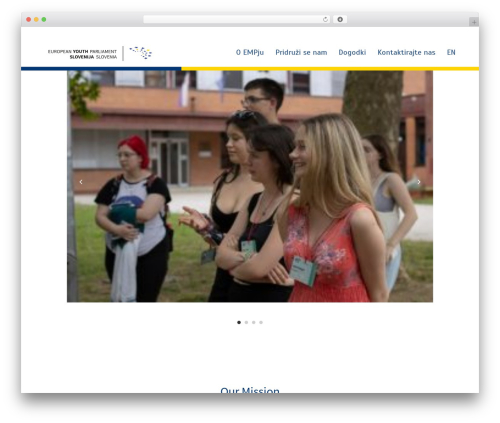Viewport: 500px width, 423px height.
Task: Click the browser address bar
Action: (237, 19)
